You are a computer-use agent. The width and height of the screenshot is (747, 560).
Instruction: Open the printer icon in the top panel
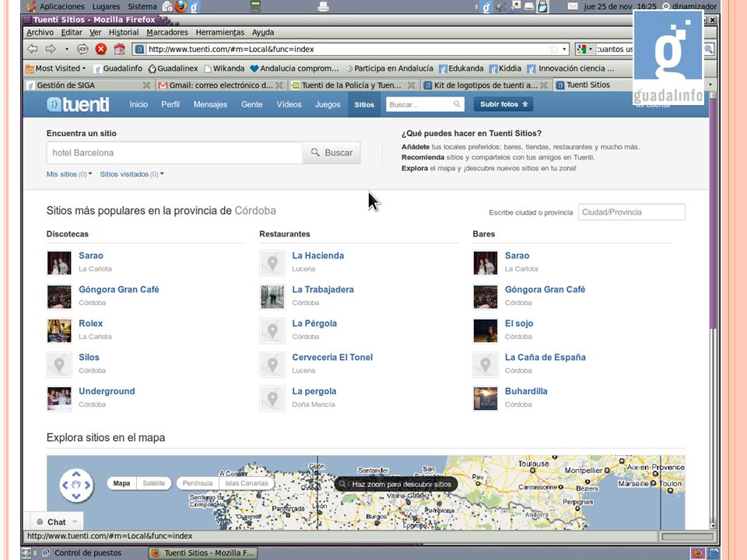323,6
